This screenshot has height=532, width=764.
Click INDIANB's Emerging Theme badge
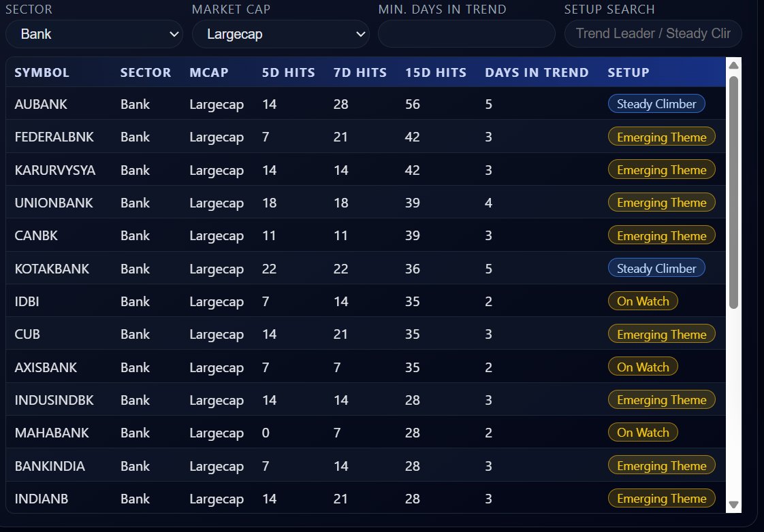(x=662, y=498)
